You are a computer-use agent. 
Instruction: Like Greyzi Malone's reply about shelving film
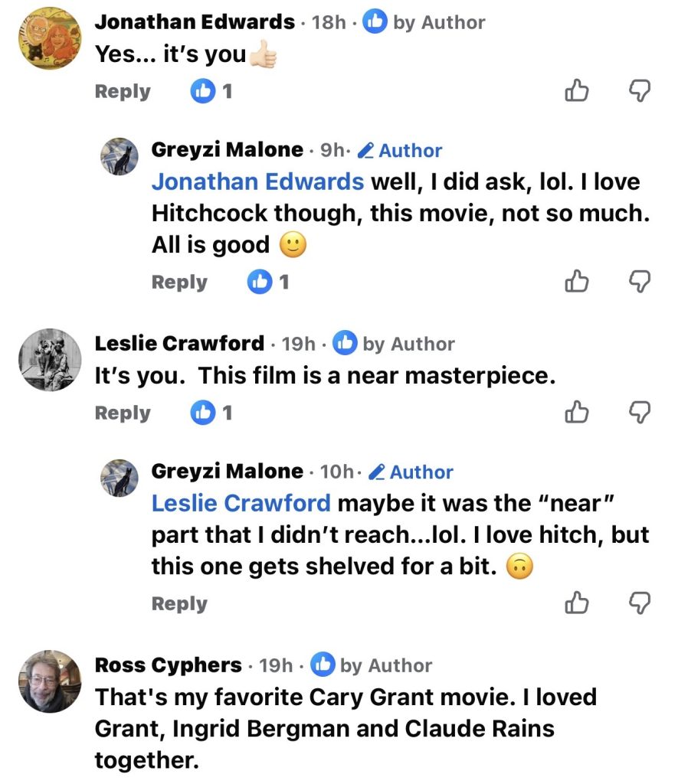[576, 604]
